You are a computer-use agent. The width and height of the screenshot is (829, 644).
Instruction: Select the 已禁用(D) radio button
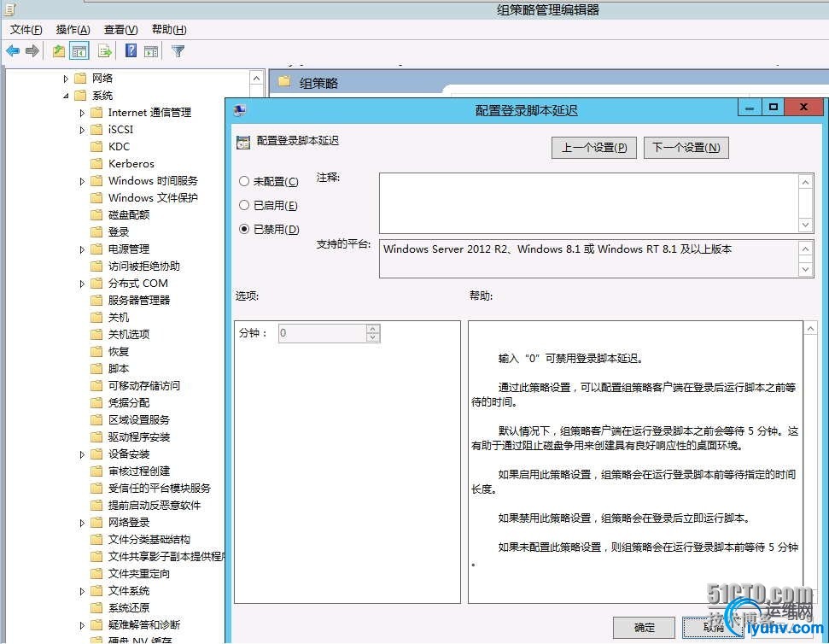click(243, 229)
